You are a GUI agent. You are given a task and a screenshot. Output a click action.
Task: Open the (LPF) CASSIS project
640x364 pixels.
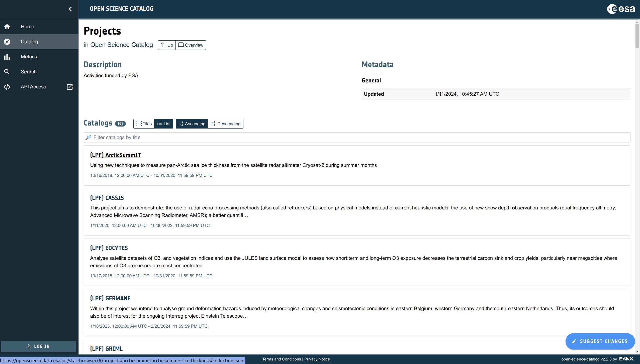[x=107, y=198]
